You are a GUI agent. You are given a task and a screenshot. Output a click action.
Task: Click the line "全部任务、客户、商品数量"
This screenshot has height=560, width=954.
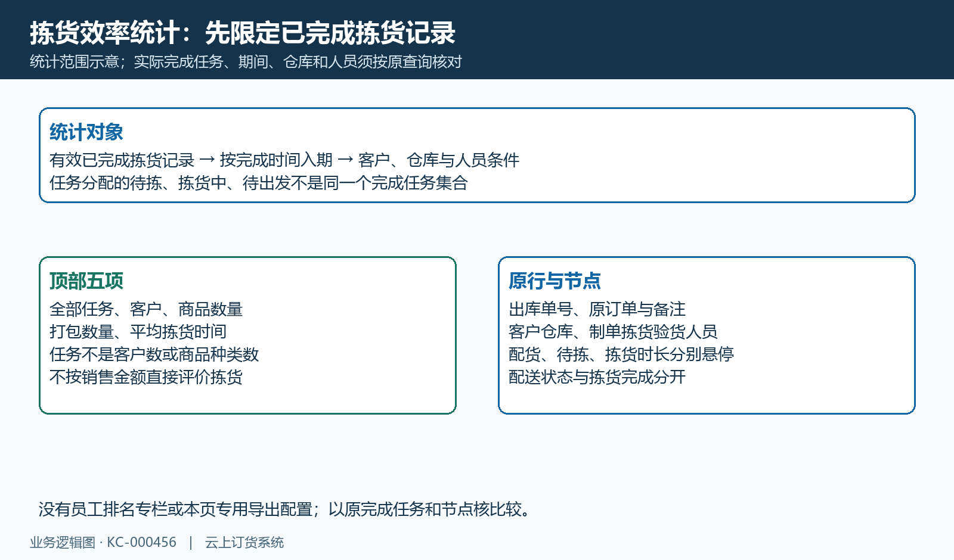[146, 309]
